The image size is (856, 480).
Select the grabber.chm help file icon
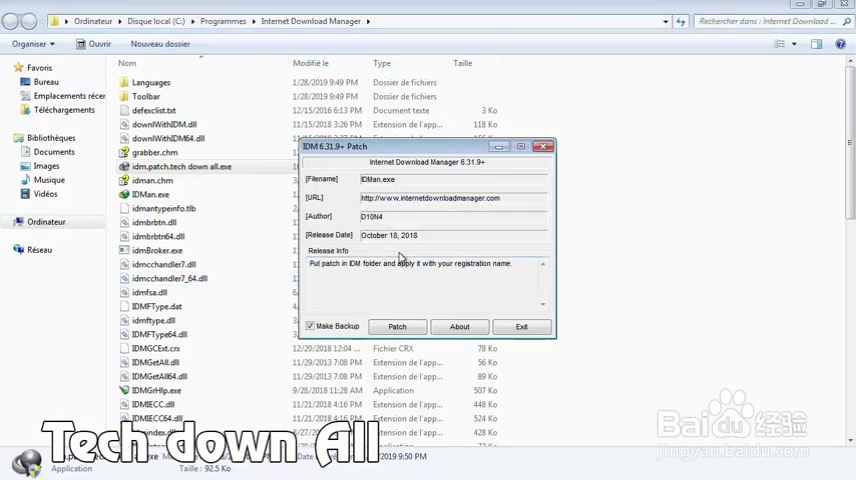[124, 152]
